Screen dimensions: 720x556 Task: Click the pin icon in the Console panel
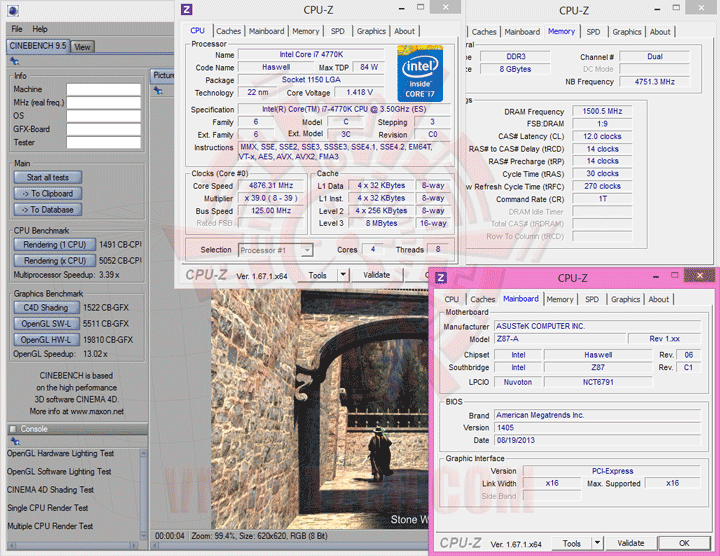pyautogui.click(x=13, y=441)
